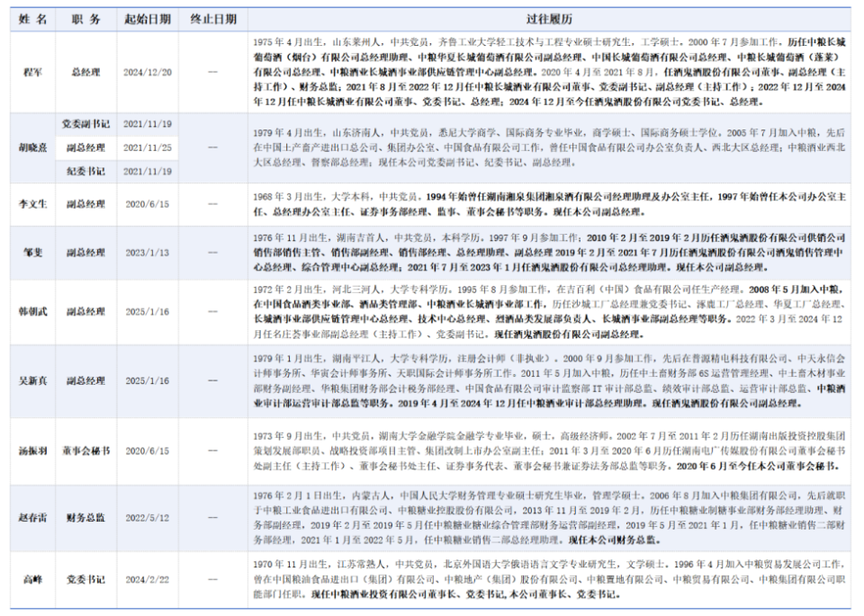Image resolution: width=864 pixels, height=616 pixels.
Task: Select the 董事会秘书 position cell
Action: pyautogui.click(x=86, y=451)
